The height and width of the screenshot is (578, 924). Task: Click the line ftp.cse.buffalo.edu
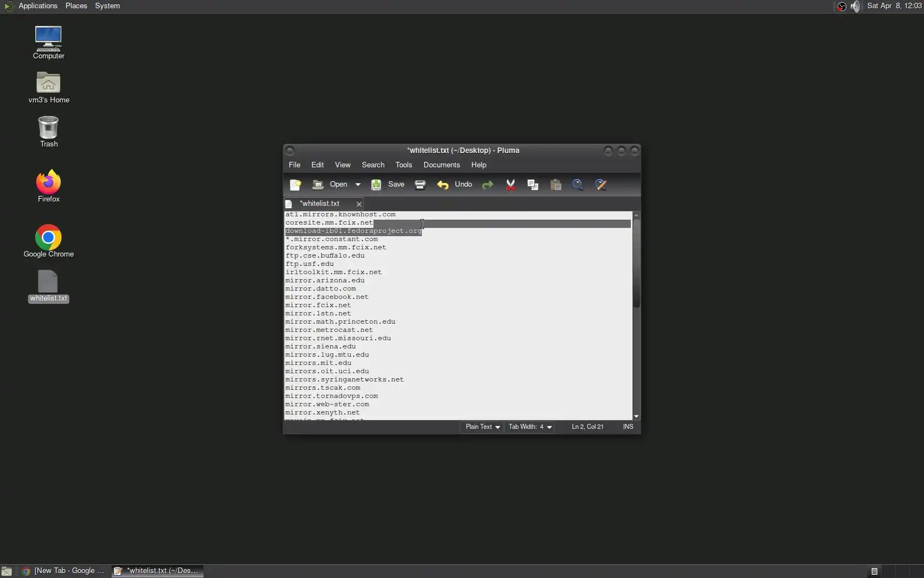coord(325,256)
